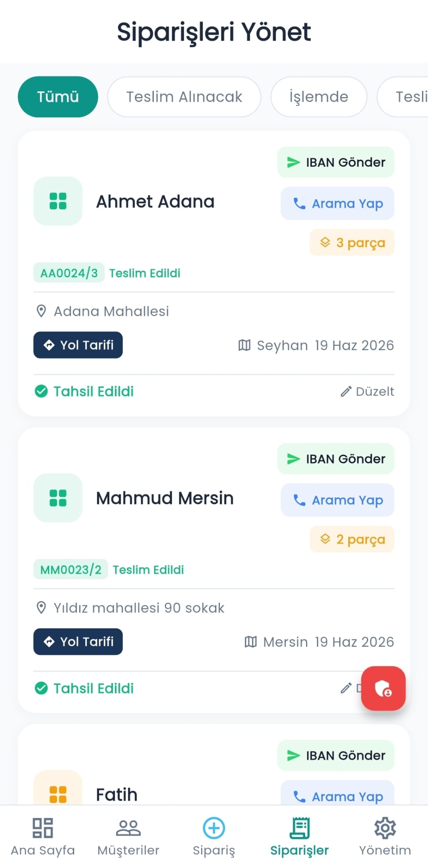
Task: Get Yol Tarifi for Adana Mahallesi
Action: [78, 345]
